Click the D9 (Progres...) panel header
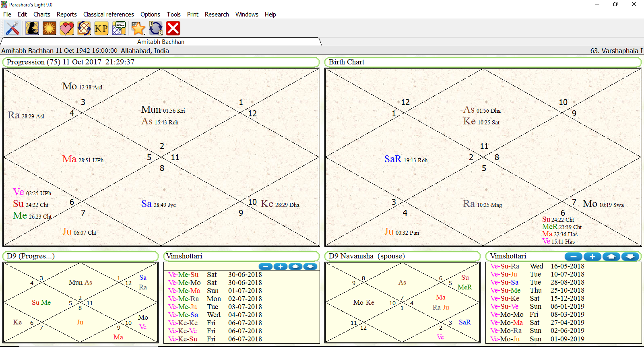The width and height of the screenshot is (644, 347). pyautogui.click(x=80, y=256)
